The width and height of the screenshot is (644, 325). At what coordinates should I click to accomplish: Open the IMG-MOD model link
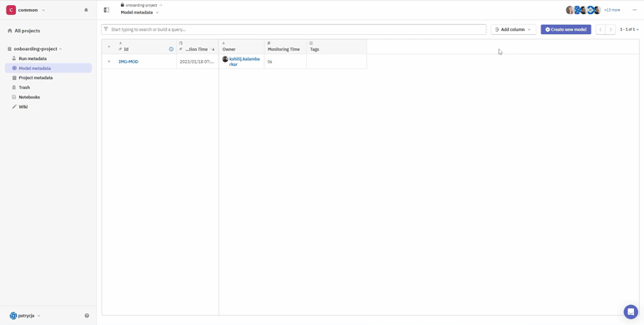point(128,62)
